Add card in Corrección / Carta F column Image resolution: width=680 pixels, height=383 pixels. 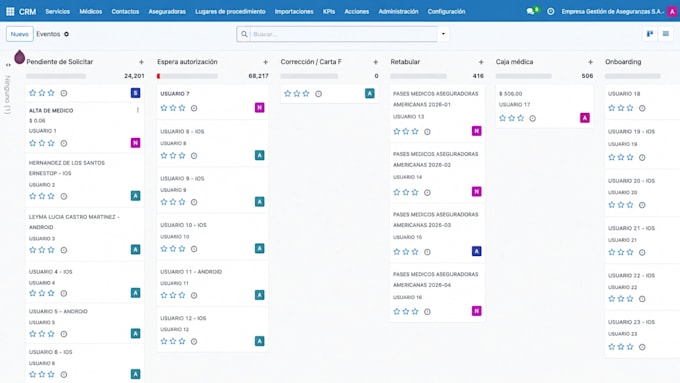coord(376,62)
